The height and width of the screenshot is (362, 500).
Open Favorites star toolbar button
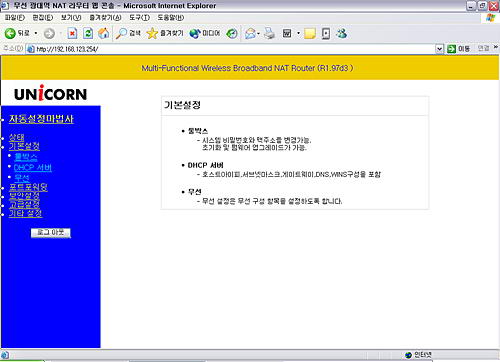pyautogui.click(x=165, y=33)
